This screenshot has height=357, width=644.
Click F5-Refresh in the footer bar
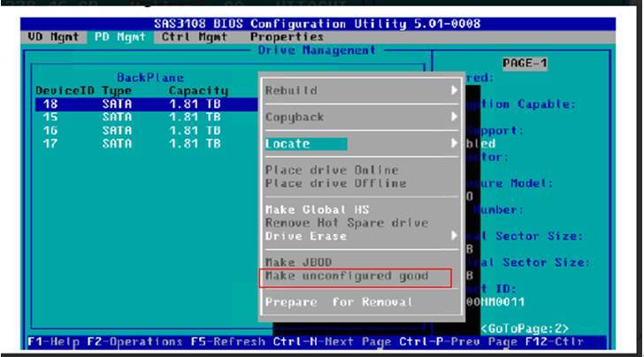tap(227, 342)
